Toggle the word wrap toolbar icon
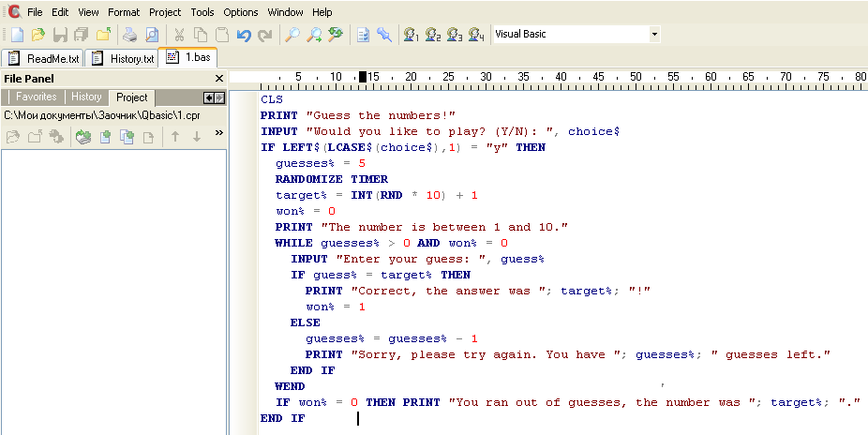 pyautogui.click(x=363, y=35)
